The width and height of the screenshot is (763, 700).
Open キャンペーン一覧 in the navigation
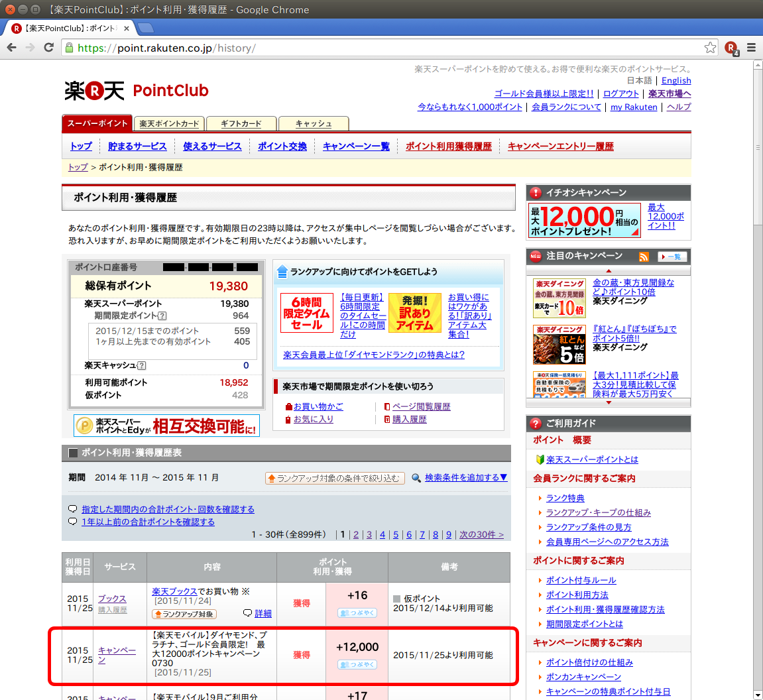tap(356, 146)
